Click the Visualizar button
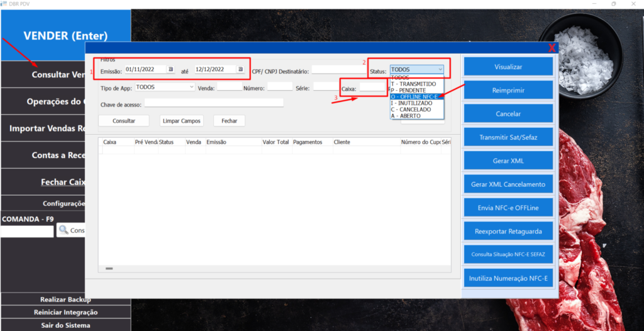The image size is (644, 331). pos(508,67)
